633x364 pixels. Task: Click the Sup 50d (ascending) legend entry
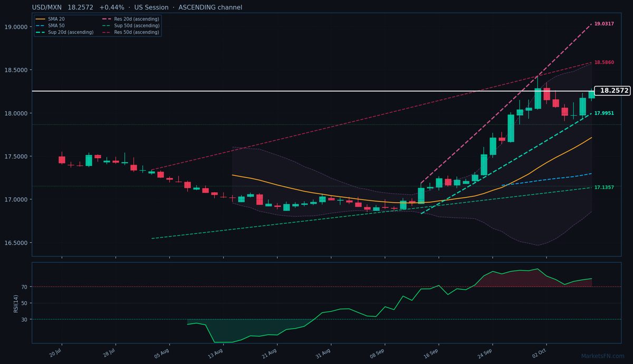(x=130, y=25)
